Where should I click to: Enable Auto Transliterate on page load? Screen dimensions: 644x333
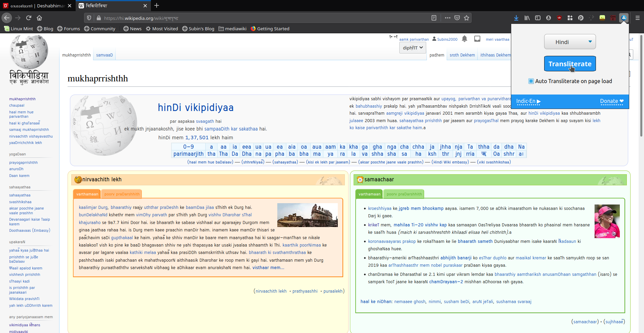(531, 81)
